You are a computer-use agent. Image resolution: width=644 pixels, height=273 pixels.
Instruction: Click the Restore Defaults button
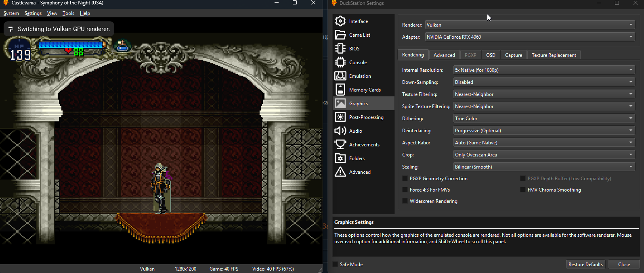(585, 264)
